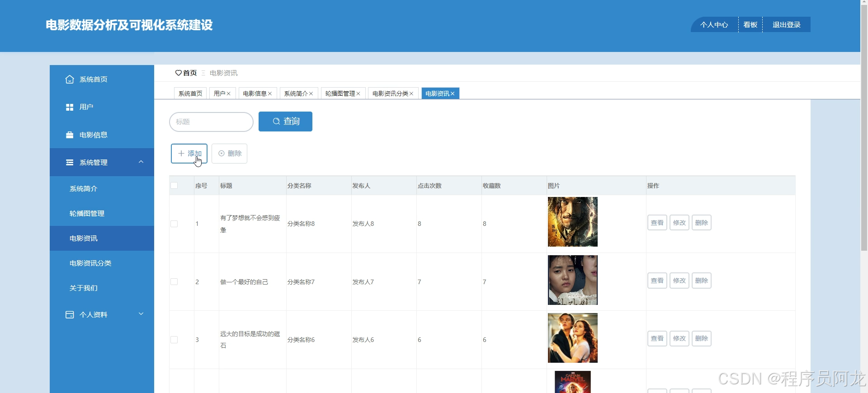Click the plus icon in 添加 button

(x=181, y=154)
